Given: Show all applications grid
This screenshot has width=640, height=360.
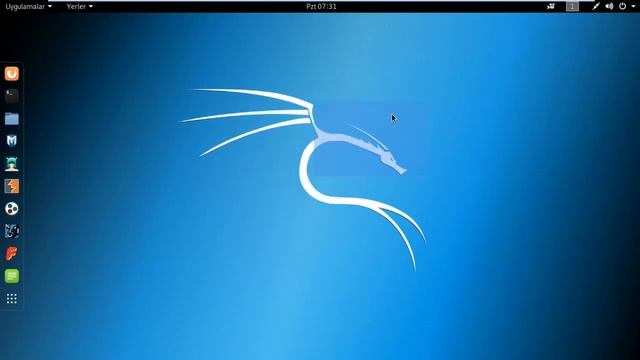Looking at the screenshot, I should tap(12, 299).
